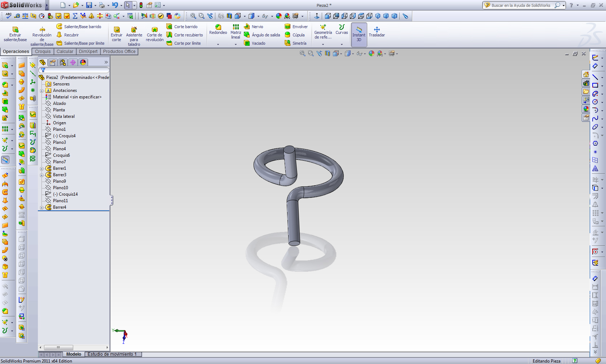
Task: Click zoom to fit in viewport toolbar
Action: tap(302, 53)
